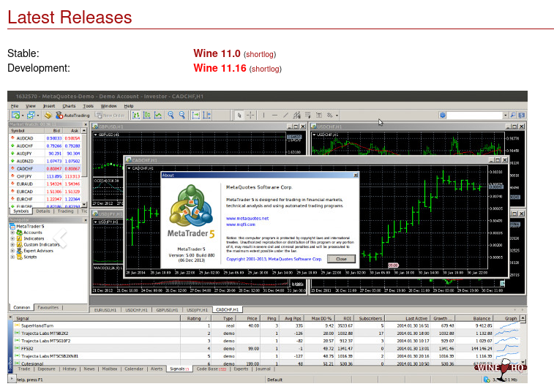Switch to the Details tab in Market Watch
Image resolution: width=554 pixels, height=392 pixels.
(x=42, y=211)
